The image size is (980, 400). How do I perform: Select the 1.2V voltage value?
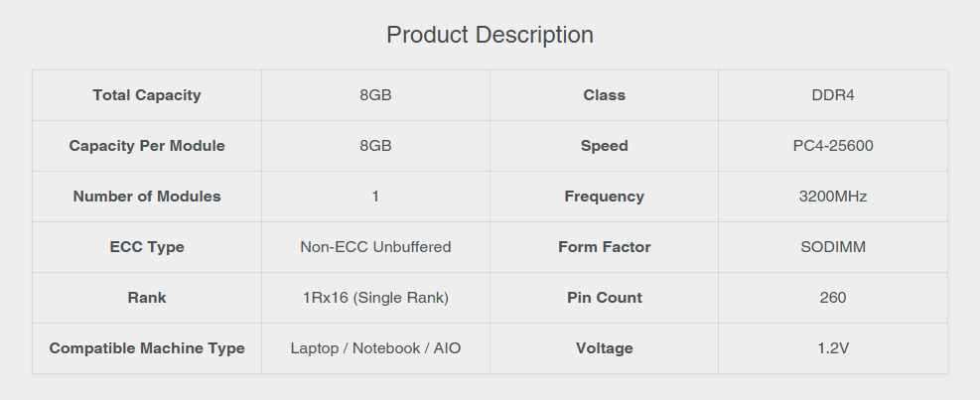833,348
